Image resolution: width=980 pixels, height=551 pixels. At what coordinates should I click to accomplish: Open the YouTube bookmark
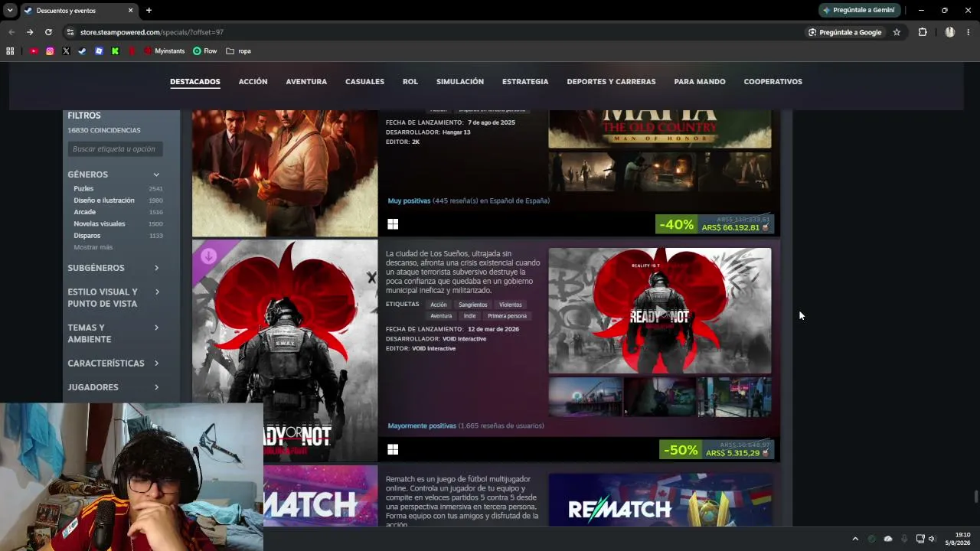point(34,51)
